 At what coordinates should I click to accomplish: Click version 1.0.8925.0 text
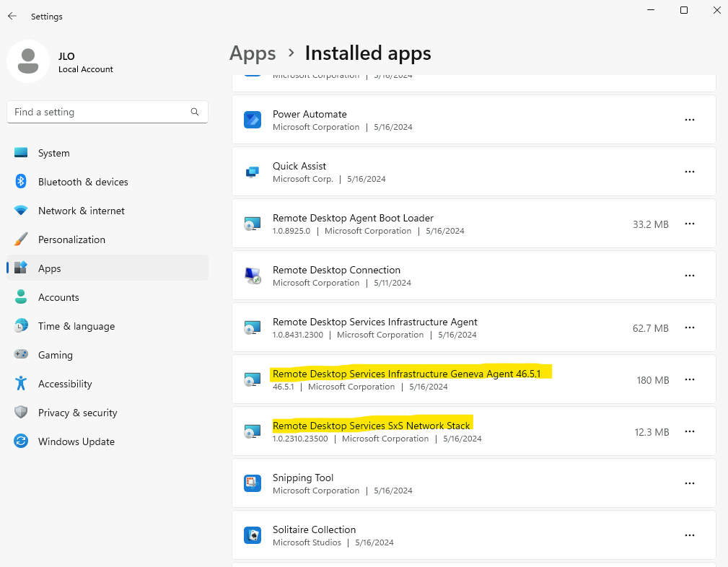point(291,231)
